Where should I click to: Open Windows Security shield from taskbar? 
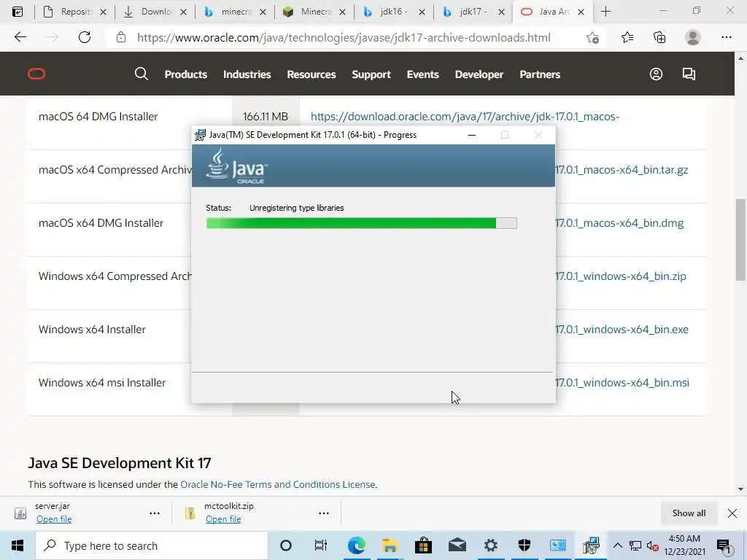pos(524,545)
